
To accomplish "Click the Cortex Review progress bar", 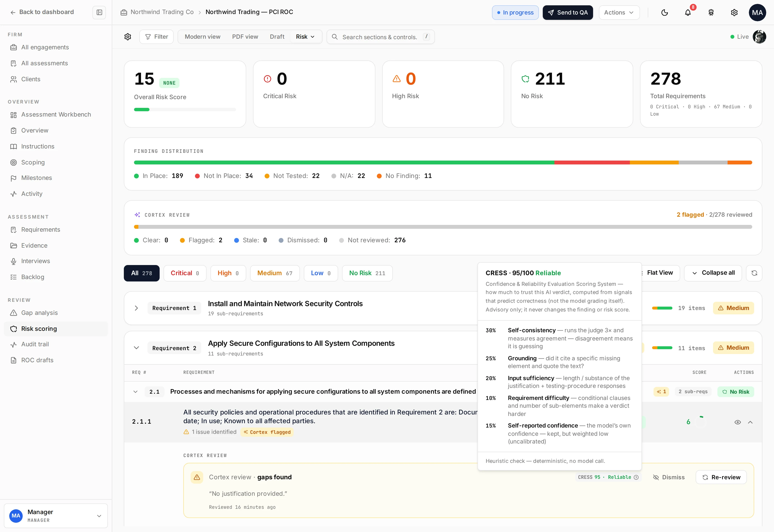I will [443, 227].
